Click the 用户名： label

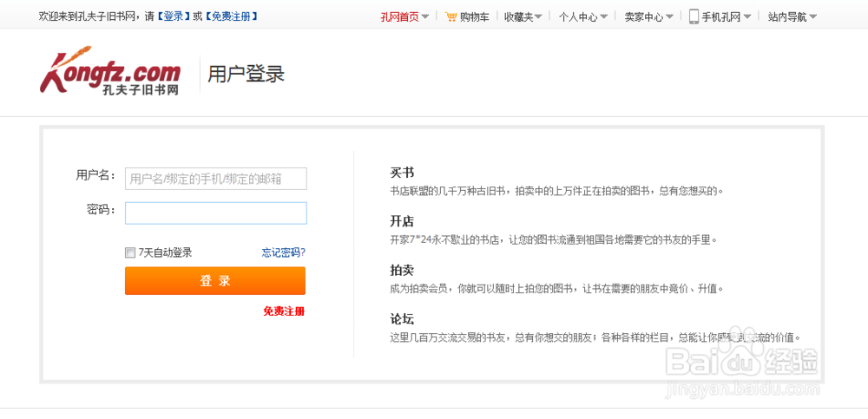click(x=95, y=176)
